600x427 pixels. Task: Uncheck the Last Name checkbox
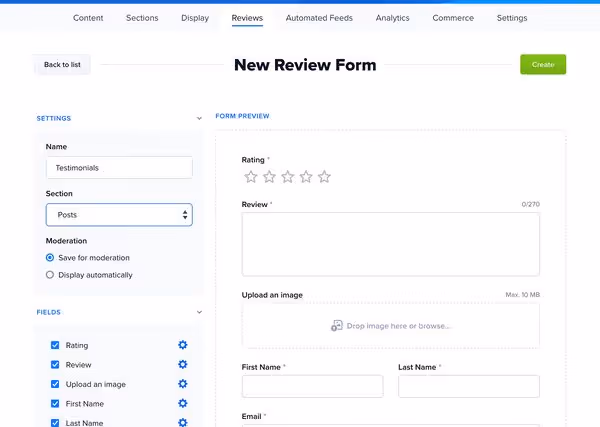(55, 423)
